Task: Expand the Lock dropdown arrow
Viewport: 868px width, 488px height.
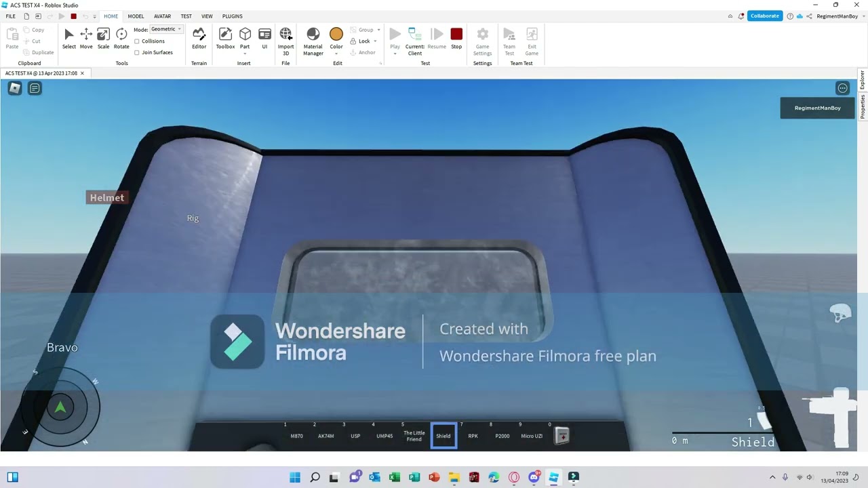Action: [375, 41]
